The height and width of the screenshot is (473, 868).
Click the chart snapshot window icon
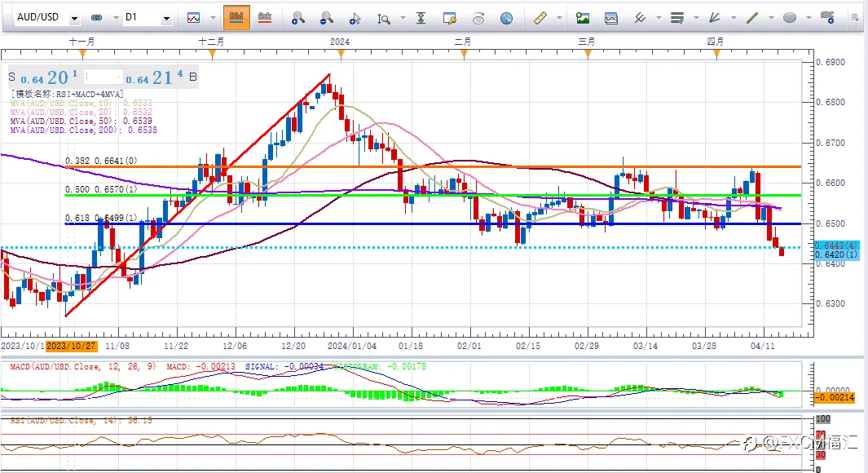tap(611, 18)
